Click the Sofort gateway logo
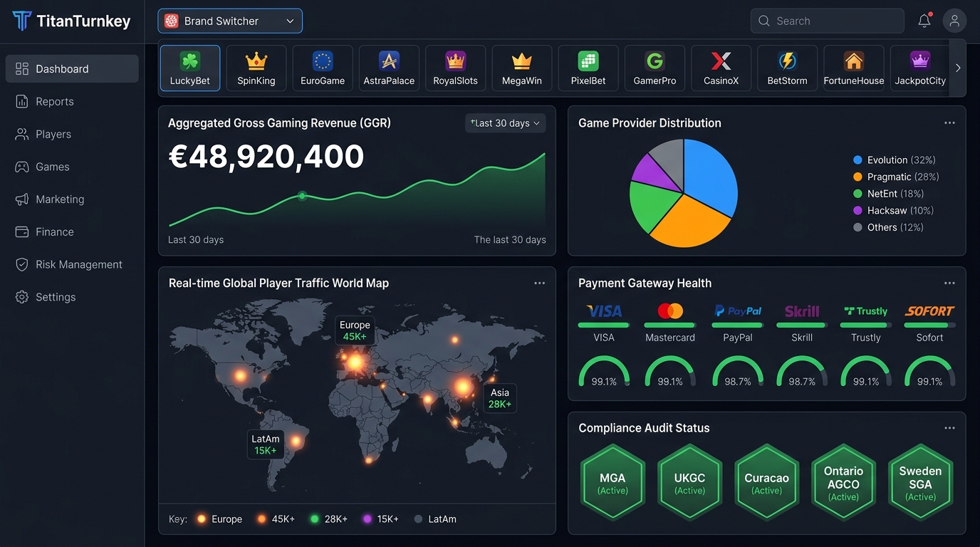Viewport: 980px width, 547px height. [929, 311]
